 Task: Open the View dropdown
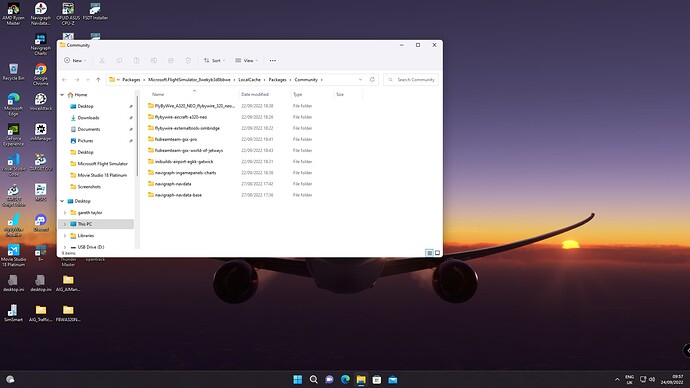246,60
